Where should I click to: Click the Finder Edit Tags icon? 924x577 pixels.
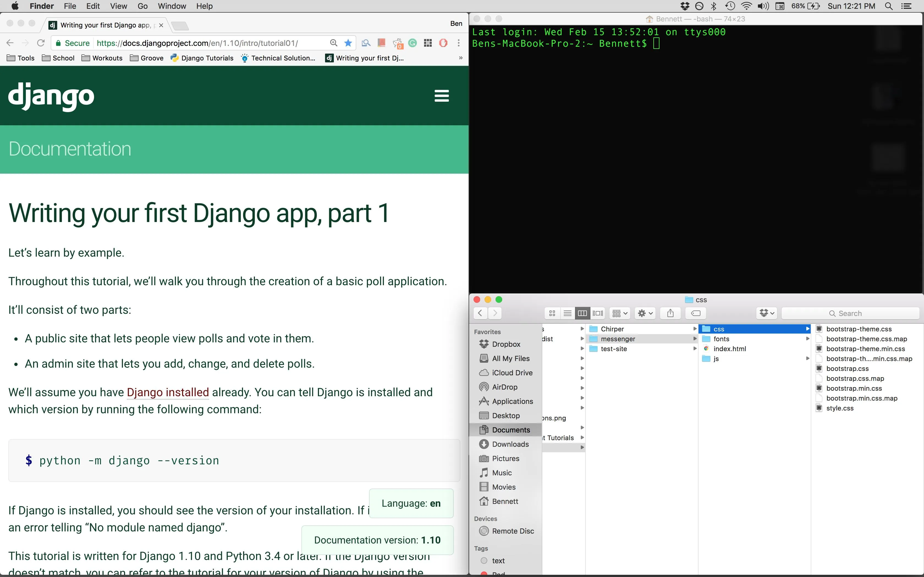click(x=696, y=313)
